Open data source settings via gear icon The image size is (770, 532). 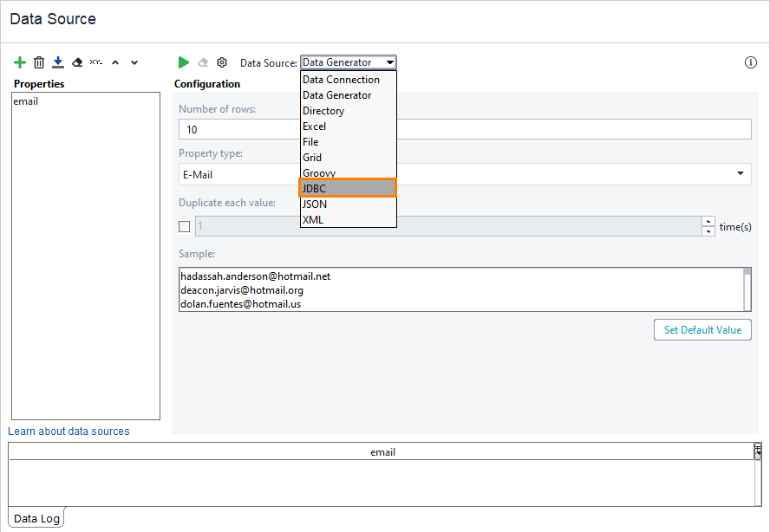222,62
